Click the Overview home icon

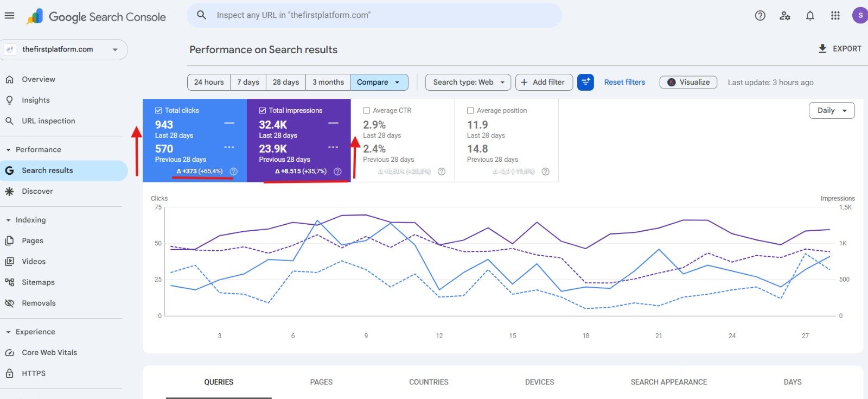[9, 79]
